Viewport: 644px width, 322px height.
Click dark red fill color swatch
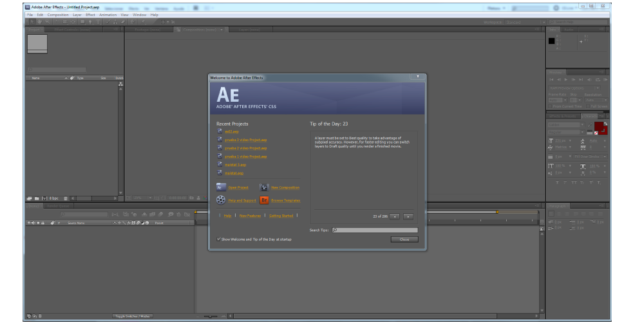tap(598, 126)
